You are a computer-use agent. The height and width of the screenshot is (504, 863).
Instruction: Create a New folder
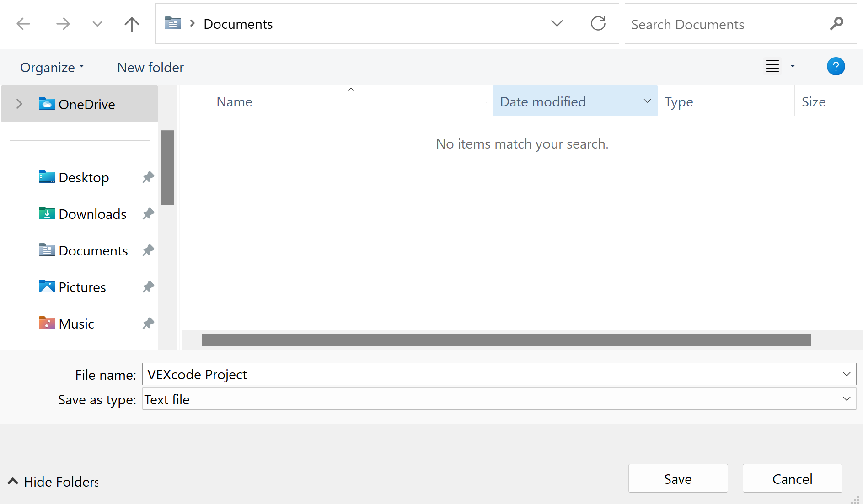tap(150, 67)
